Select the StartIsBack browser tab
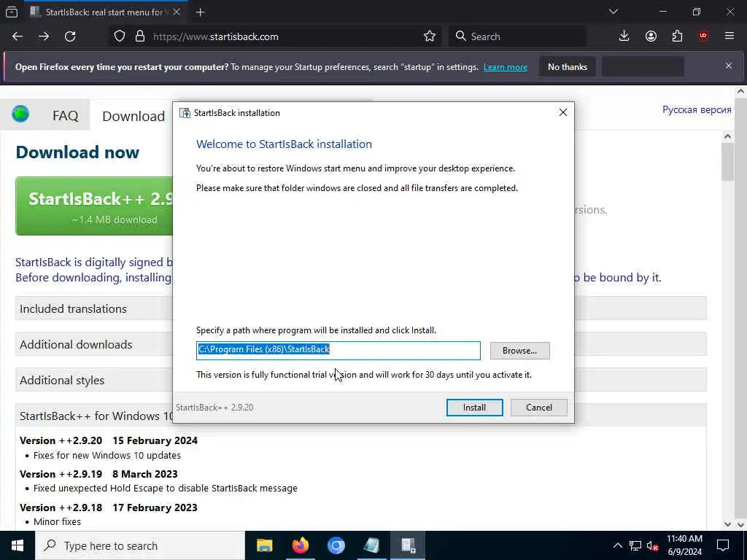The height and width of the screenshot is (560, 747). pyautogui.click(x=106, y=12)
